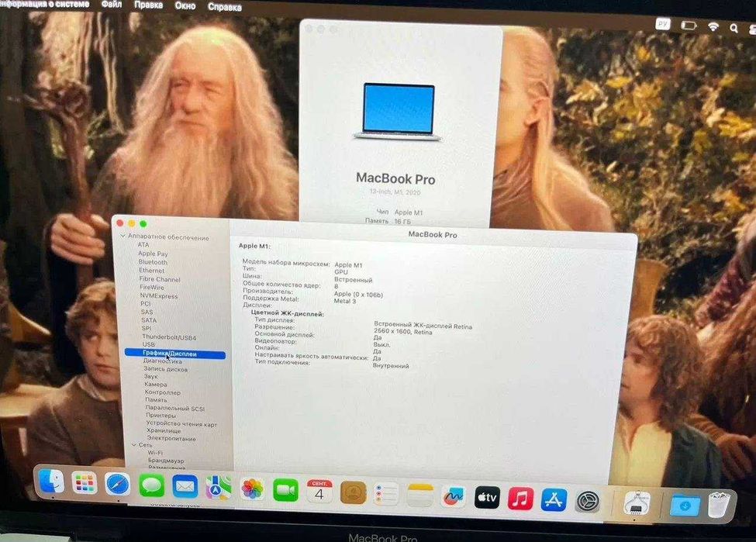Select Звук in the sidebar
The width and height of the screenshot is (756, 542).
click(150, 377)
